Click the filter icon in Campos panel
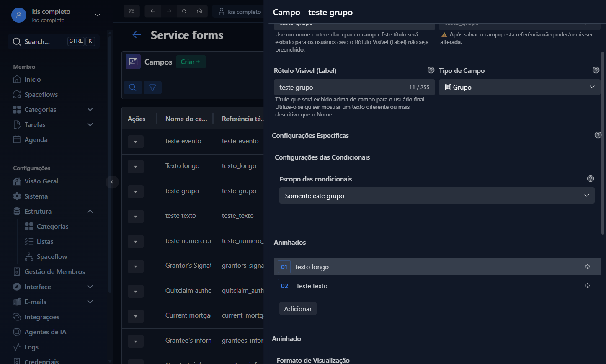Screen dimensions: 606x364 click(152, 88)
